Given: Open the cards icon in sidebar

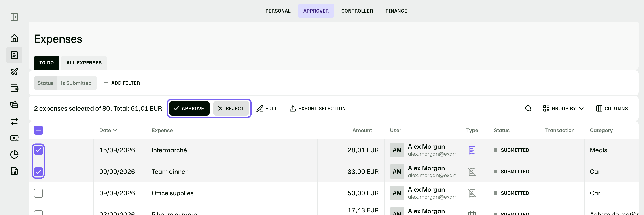Looking at the screenshot, I should [14, 105].
